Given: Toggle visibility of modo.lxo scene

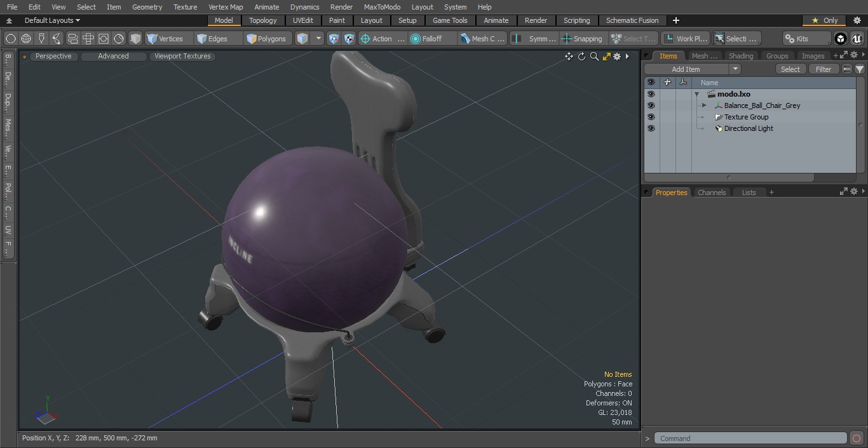Looking at the screenshot, I should click(x=651, y=94).
